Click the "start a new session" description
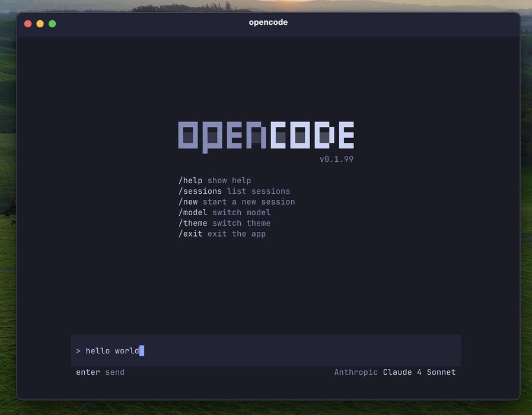 (x=249, y=202)
